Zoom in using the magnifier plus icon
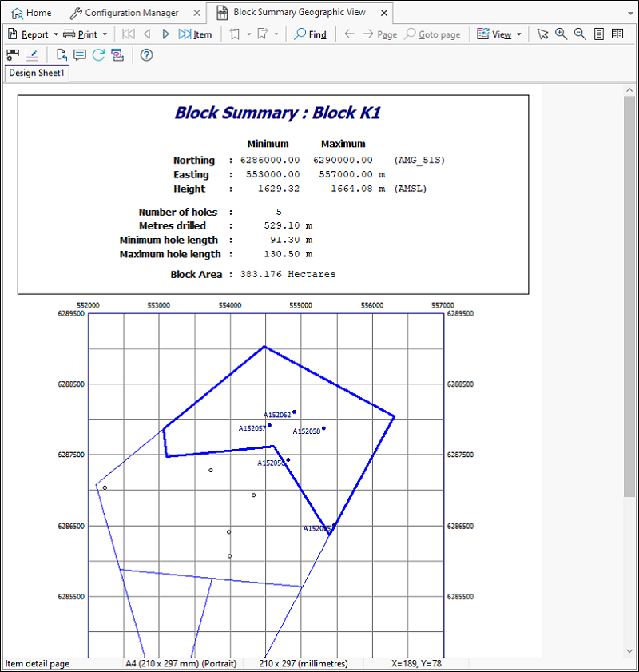This screenshot has height=672, width=639. 560,34
